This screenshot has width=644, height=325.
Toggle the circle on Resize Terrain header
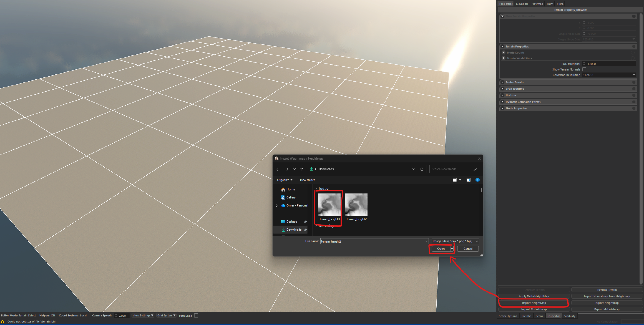[634, 82]
